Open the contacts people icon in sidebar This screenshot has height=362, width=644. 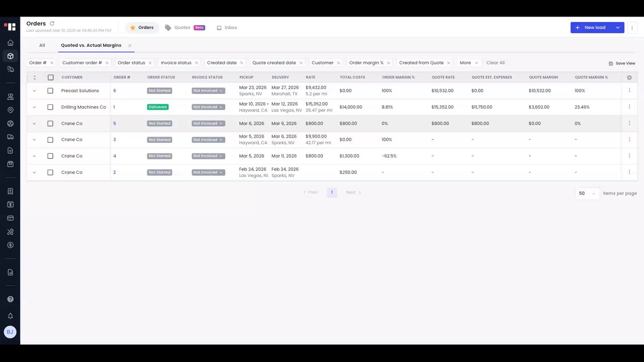tap(10, 97)
